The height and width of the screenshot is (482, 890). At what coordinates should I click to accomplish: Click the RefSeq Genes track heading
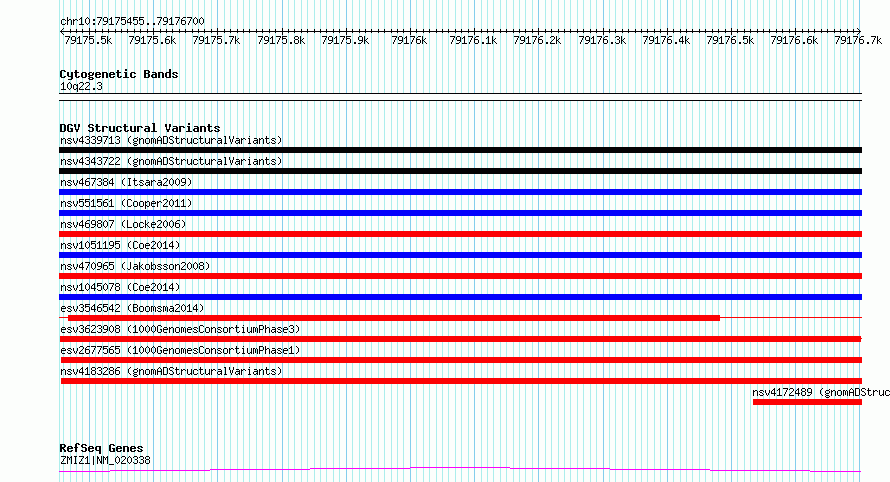(x=101, y=448)
